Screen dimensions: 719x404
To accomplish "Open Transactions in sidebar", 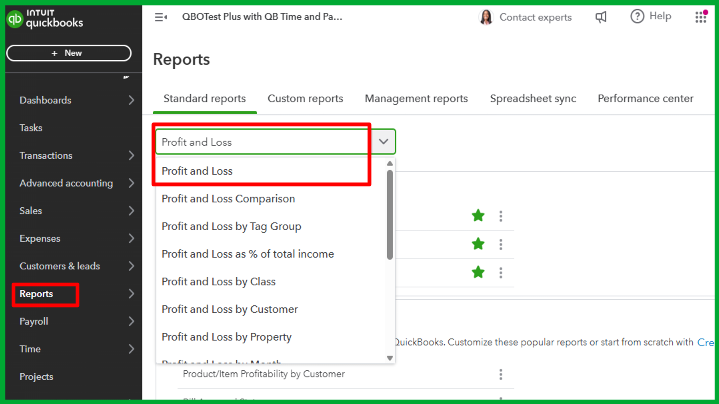I will tap(46, 155).
